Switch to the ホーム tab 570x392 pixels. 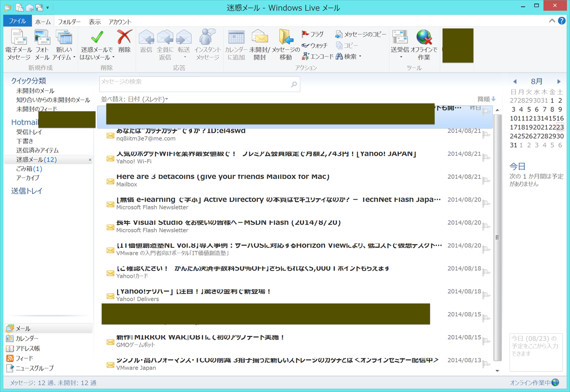43,21
